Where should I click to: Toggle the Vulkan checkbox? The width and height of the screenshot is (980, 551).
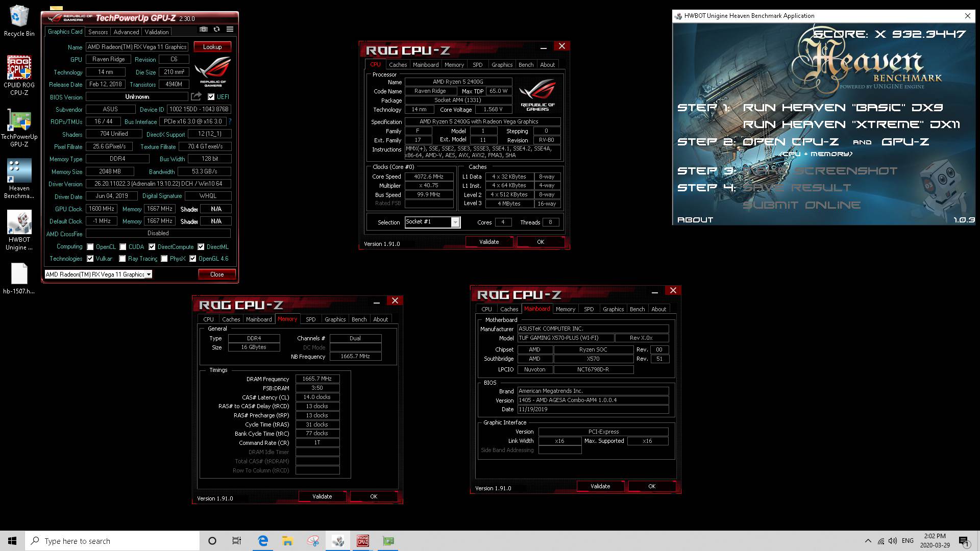coord(90,259)
